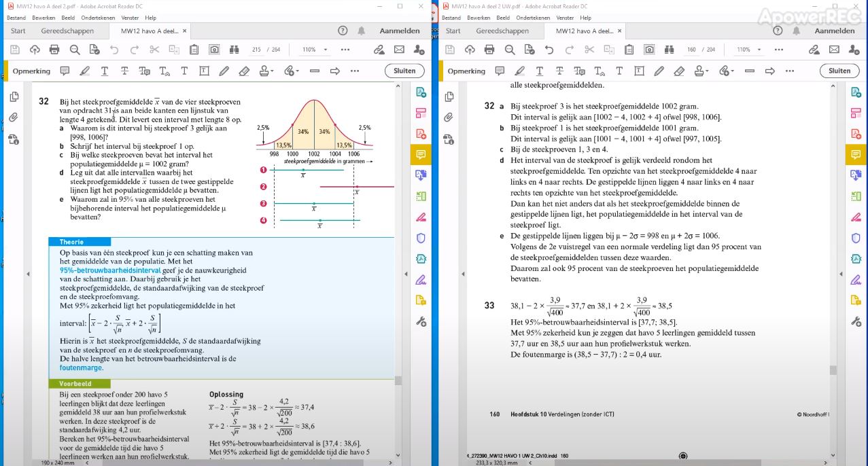868x466 pixels.
Task: Add sticky note comment in left window
Action: pos(65,71)
